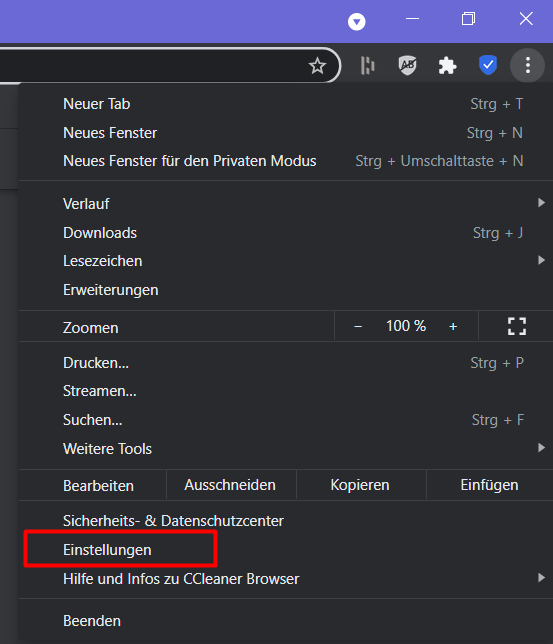Viewport: 553px width, 644px height.
Task: Click the Einfügen button
Action: pos(489,485)
